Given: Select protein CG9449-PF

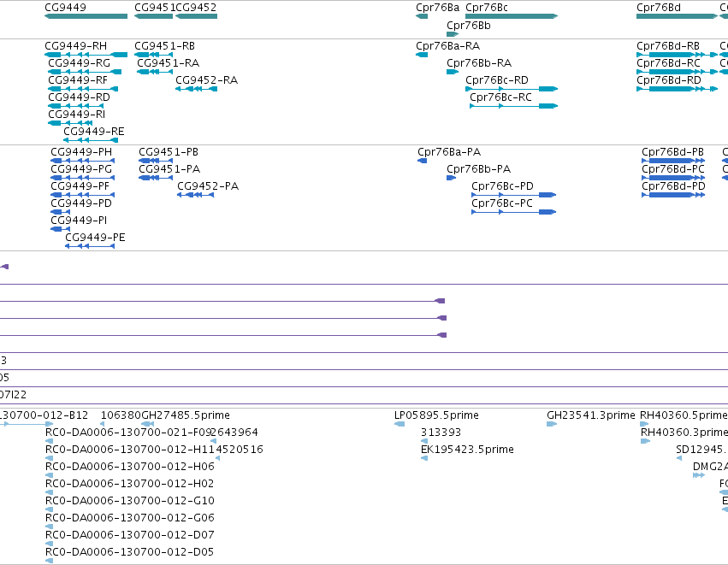Looking at the screenshot, I should click(x=80, y=186).
